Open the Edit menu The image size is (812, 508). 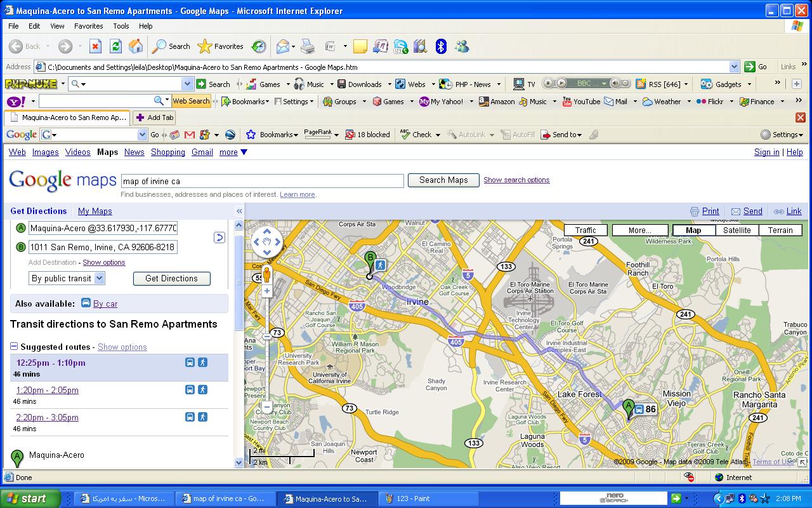34,26
